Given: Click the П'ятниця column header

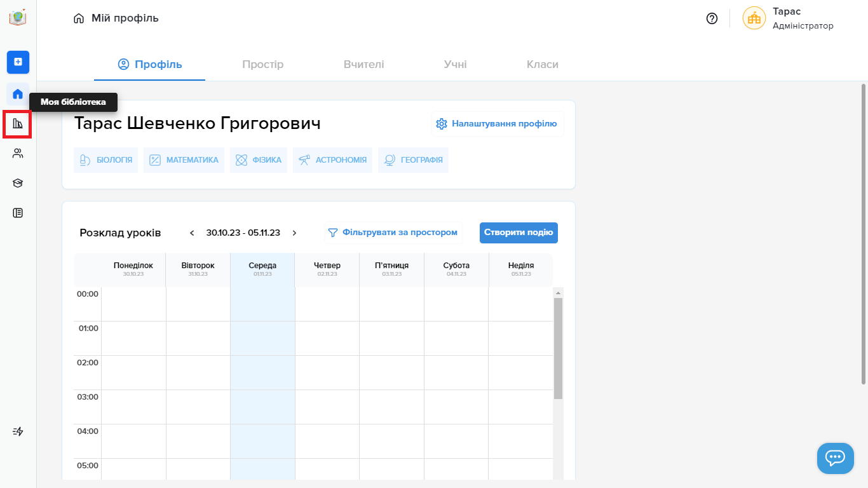Looking at the screenshot, I should coord(391,269).
